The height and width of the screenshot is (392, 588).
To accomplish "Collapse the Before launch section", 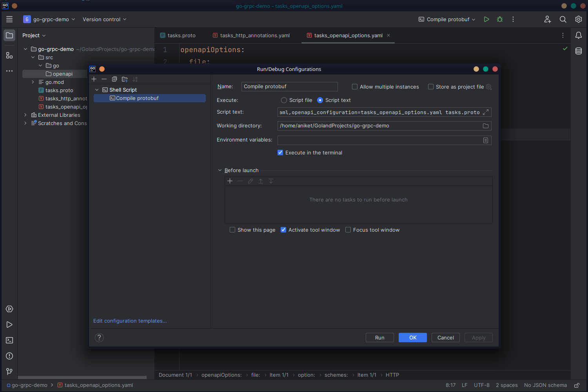I will click(220, 170).
